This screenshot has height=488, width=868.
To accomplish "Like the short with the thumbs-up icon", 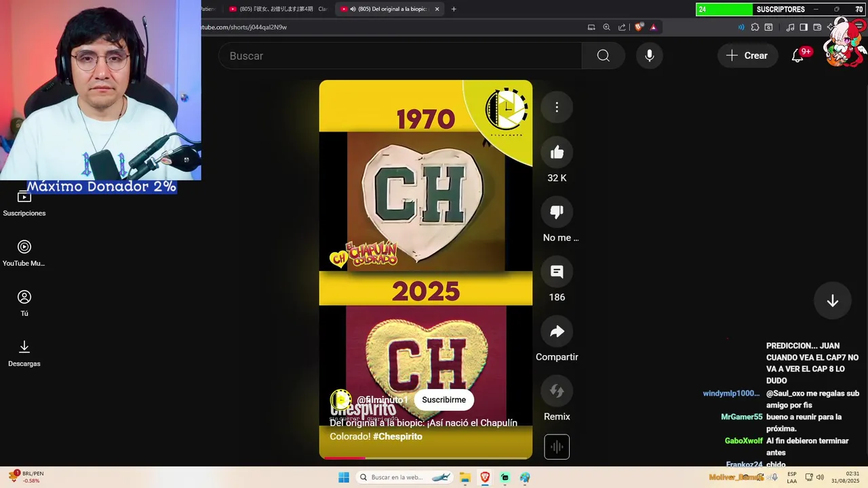I will tap(557, 152).
